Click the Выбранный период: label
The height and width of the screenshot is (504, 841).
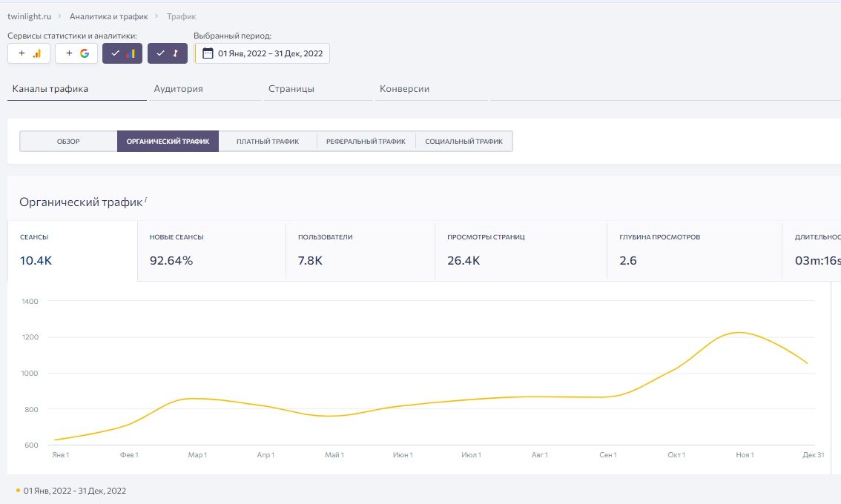[232, 36]
